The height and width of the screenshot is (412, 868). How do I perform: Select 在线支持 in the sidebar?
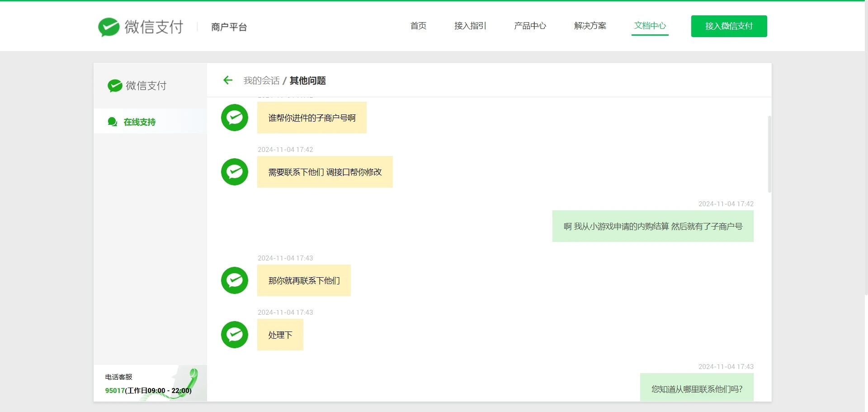pyautogui.click(x=150, y=121)
